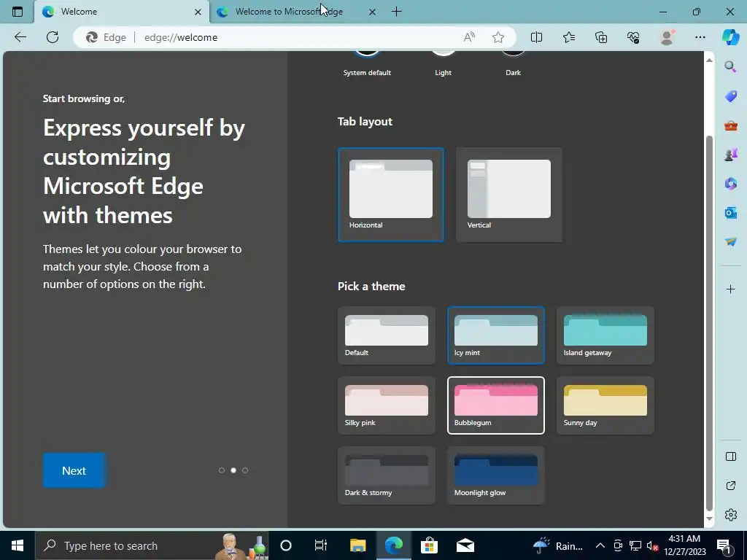747x560 pixels.
Task: Add a sidebar app with plus
Action: click(x=730, y=289)
